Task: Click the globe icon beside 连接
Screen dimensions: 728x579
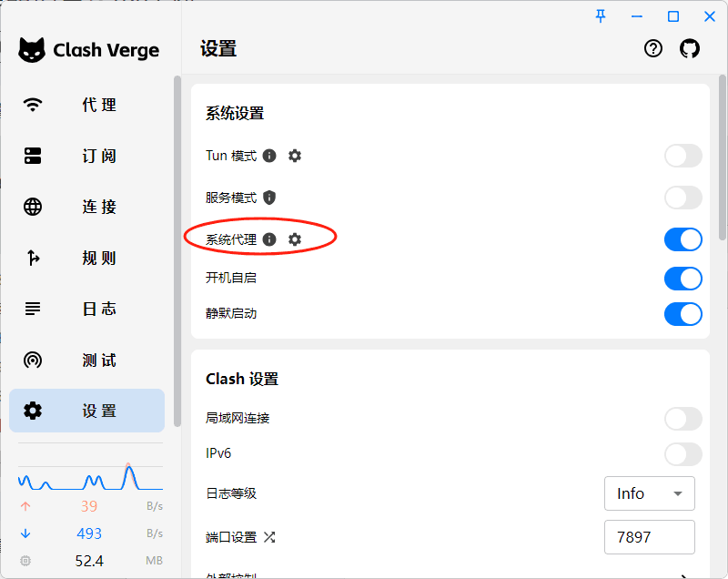Action: [33, 207]
